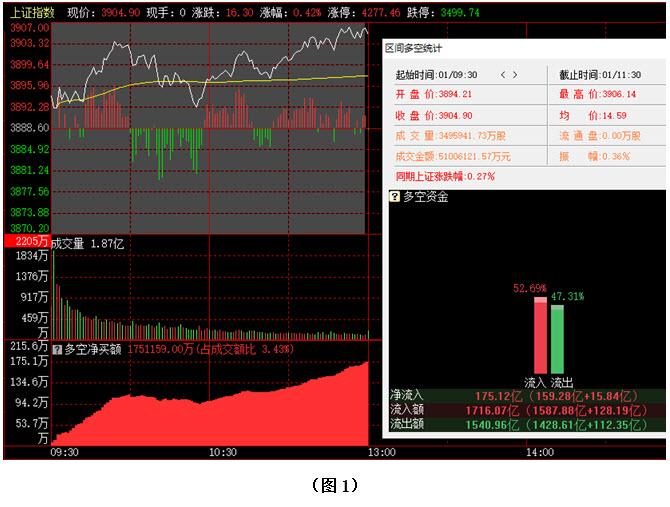Image resolution: width=670 pixels, height=507 pixels.
Task: Click the 成交量 volume panel label
Action: pyautogui.click(x=68, y=242)
